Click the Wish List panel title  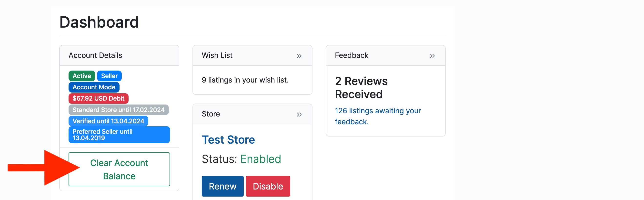coord(217,55)
